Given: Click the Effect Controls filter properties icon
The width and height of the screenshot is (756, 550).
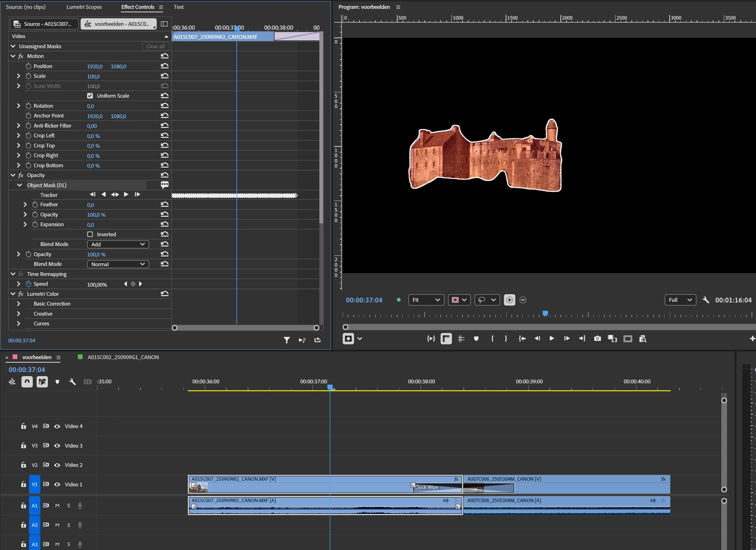Looking at the screenshot, I should tap(286, 340).
